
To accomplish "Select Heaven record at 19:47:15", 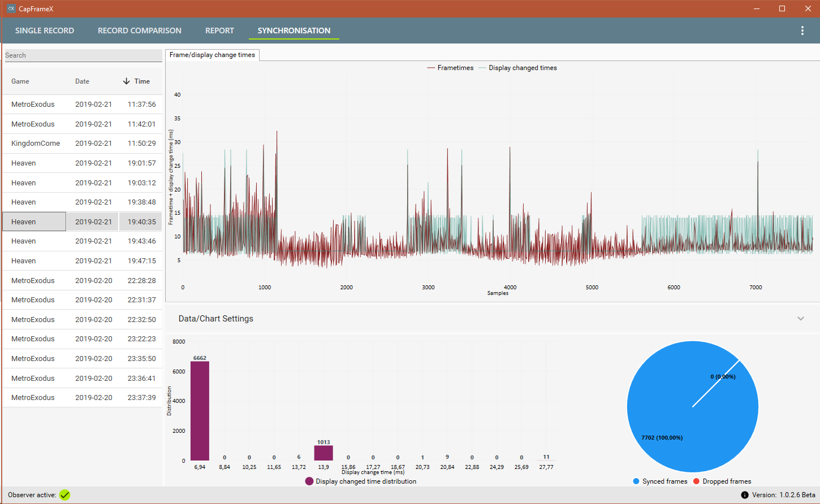I will 83,260.
